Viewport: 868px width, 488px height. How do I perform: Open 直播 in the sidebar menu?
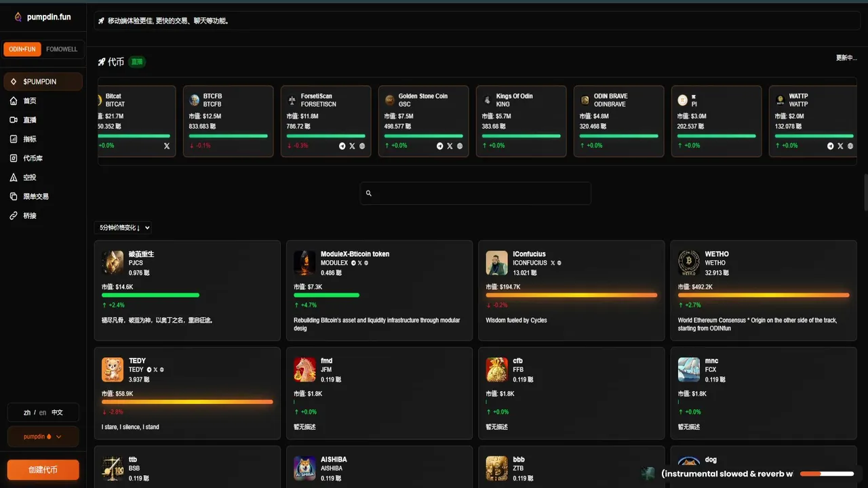point(43,120)
